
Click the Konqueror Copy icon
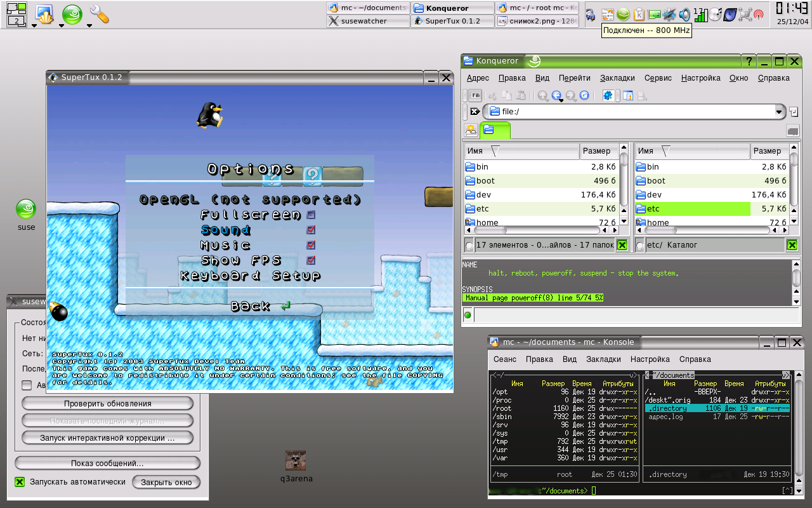click(507, 96)
